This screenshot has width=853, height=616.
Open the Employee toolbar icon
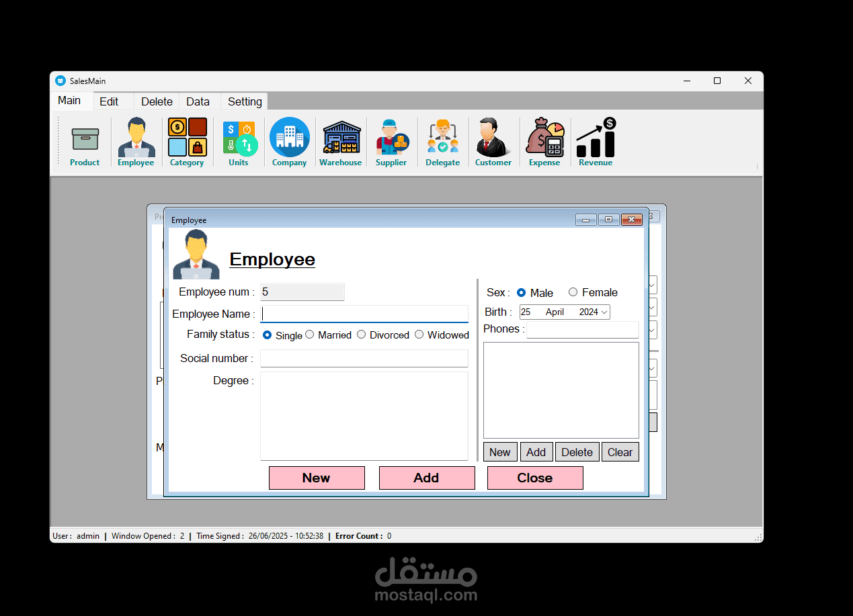[x=136, y=142]
